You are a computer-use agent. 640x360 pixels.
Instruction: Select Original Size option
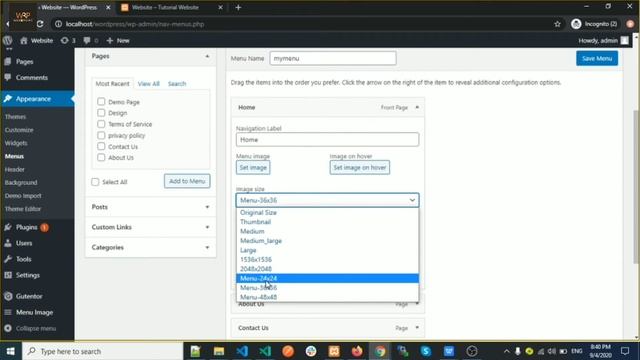tap(327, 213)
